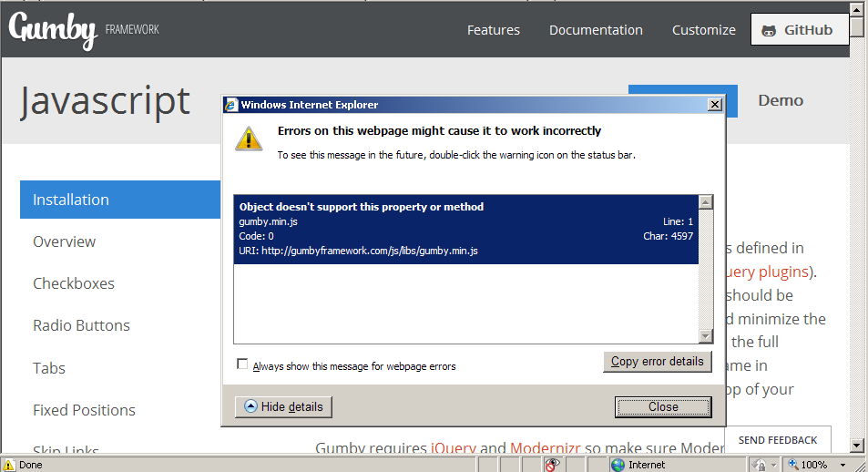Click the GitHub button

800,29
